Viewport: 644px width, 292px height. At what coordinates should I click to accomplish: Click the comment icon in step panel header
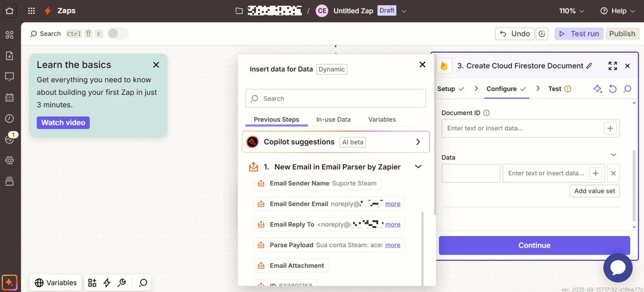click(x=627, y=89)
